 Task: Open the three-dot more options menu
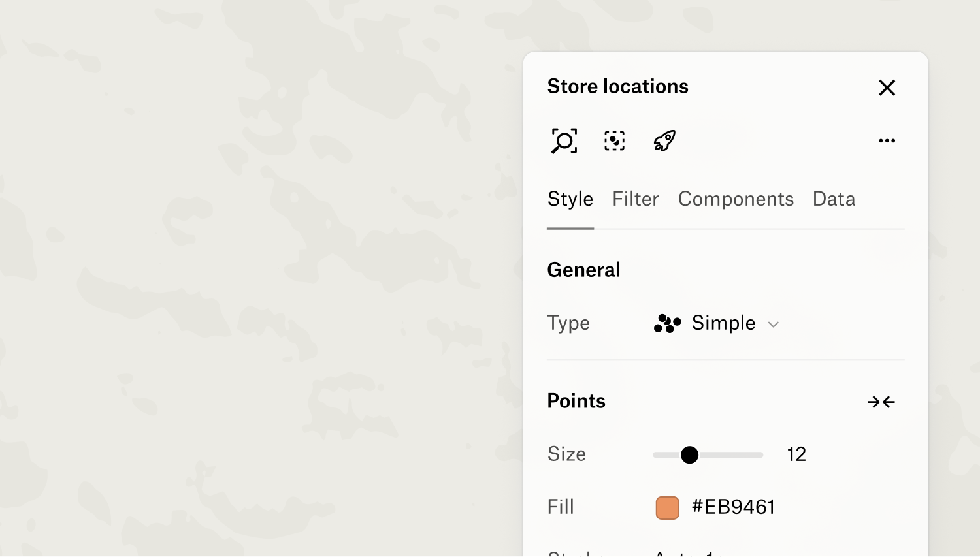(887, 141)
